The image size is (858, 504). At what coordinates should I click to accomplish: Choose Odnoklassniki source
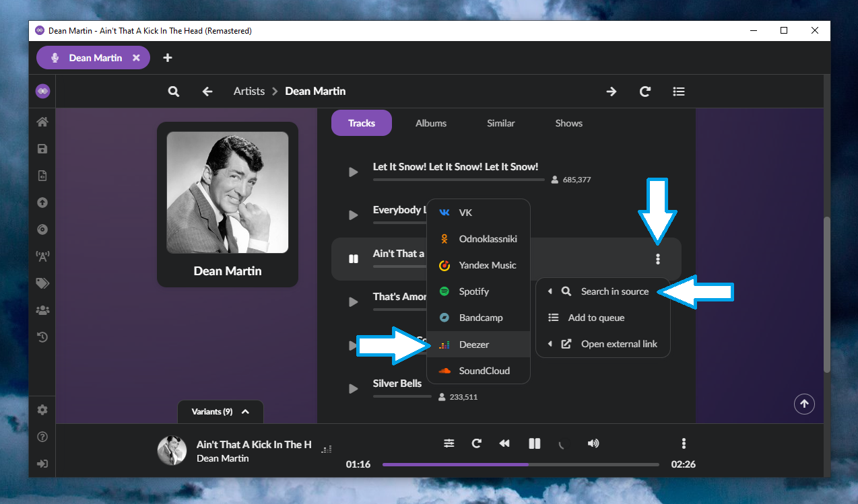pyautogui.click(x=479, y=239)
